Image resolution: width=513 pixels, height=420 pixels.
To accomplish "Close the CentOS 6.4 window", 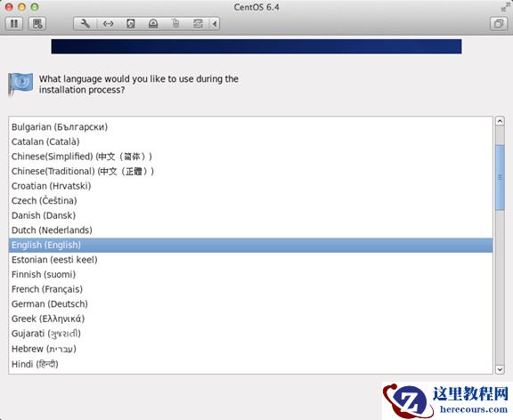I will [9, 7].
